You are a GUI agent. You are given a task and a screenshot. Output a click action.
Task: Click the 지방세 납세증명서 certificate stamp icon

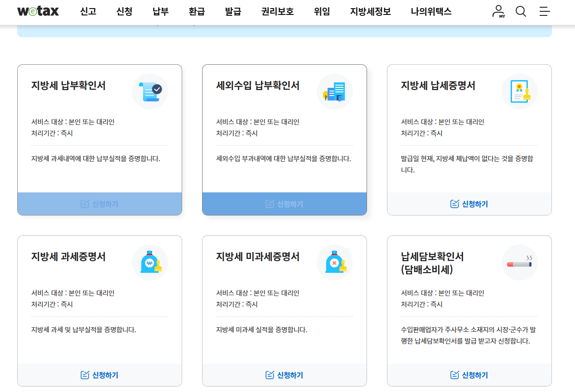point(519,91)
